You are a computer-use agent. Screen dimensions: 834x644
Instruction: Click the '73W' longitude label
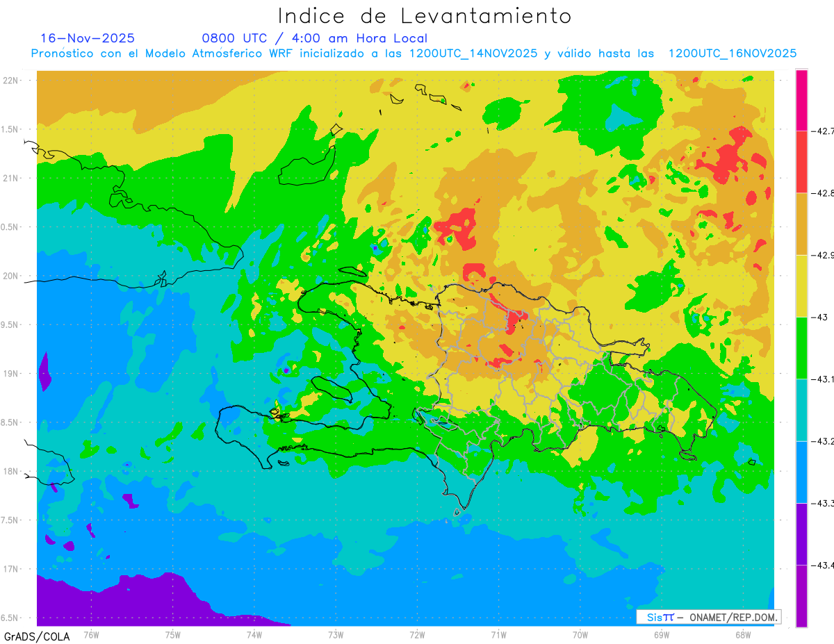tap(336, 634)
